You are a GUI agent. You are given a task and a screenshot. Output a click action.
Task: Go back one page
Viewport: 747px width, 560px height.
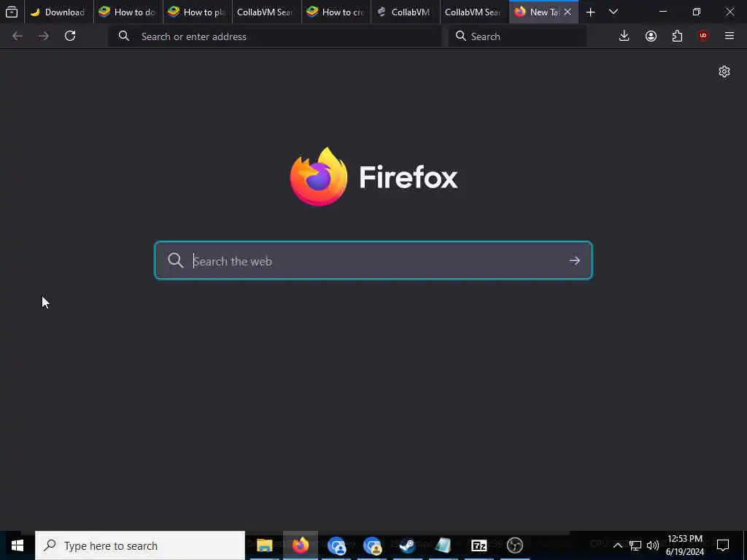pyautogui.click(x=18, y=36)
